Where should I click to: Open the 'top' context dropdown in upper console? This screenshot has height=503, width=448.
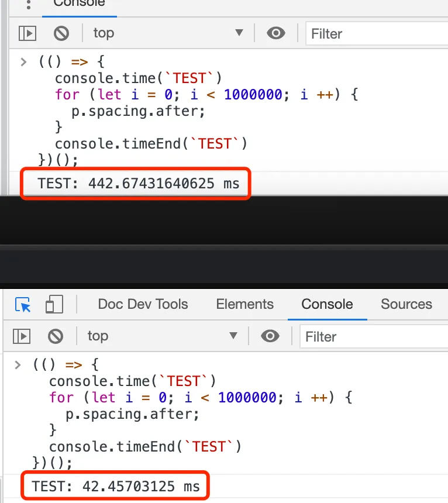[167, 33]
